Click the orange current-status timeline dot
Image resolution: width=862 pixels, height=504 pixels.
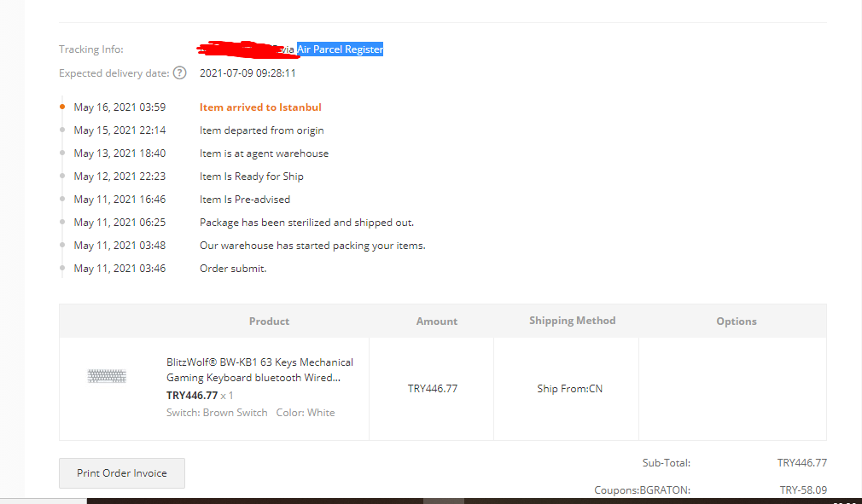(x=62, y=107)
